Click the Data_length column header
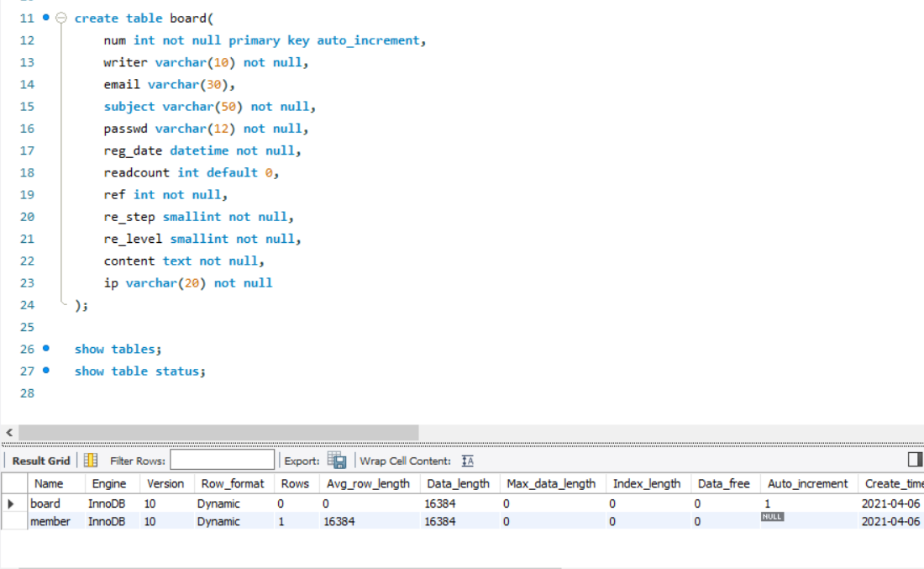Viewport: 924px width, 569px height. click(x=458, y=483)
